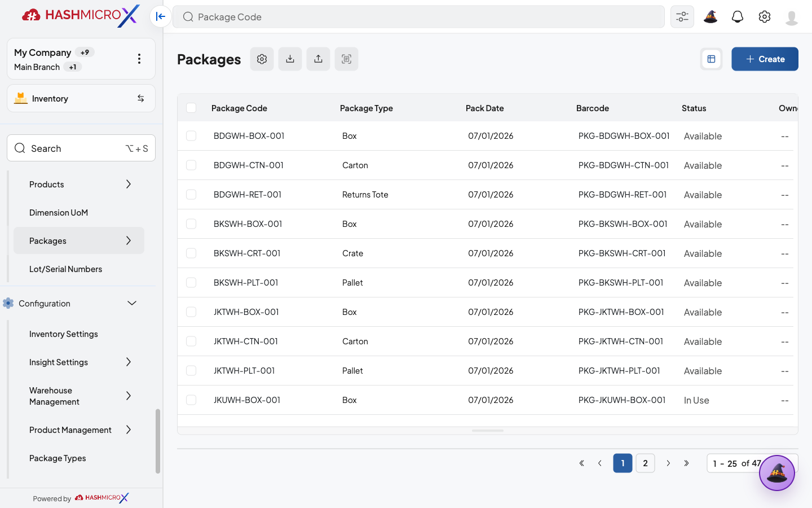Click the sidebar Search field
812x508 pixels.
click(x=81, y=148)
